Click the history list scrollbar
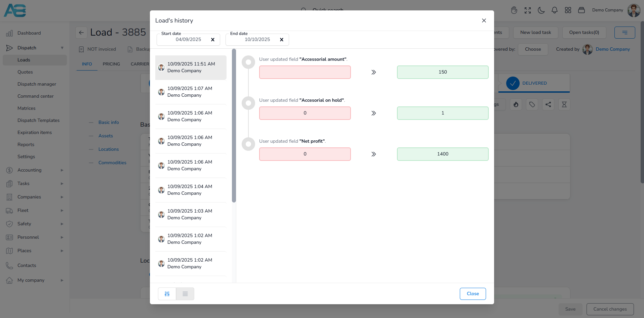This screenshot has height=318, width=644. (x=234, y=126)
